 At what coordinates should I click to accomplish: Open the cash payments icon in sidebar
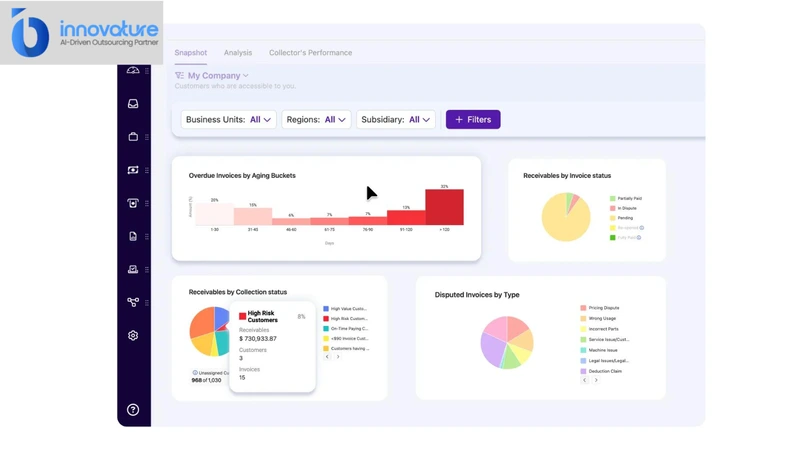point(133,170)
